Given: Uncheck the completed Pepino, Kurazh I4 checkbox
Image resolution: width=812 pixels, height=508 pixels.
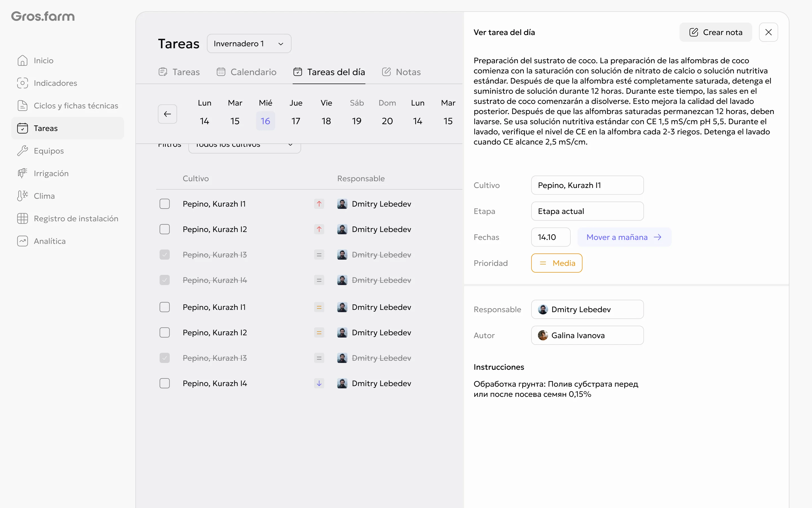Looking at the screenshot, I should (164, 280).
